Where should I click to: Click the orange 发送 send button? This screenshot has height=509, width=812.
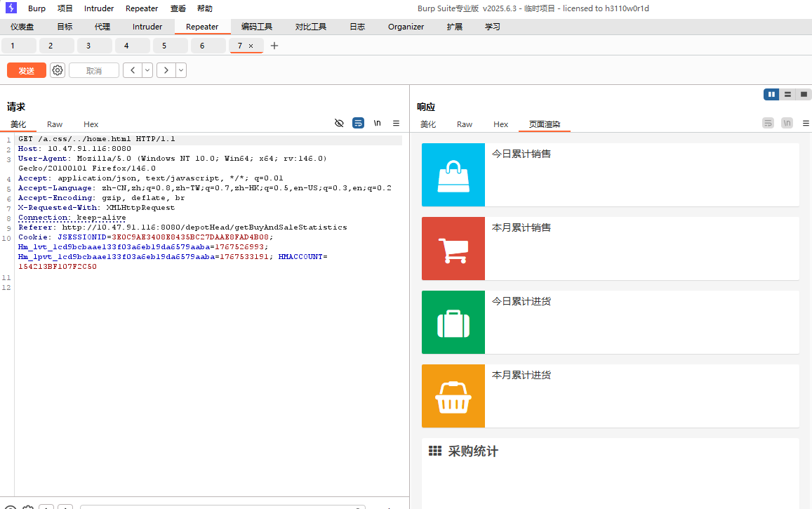point(27,70)
